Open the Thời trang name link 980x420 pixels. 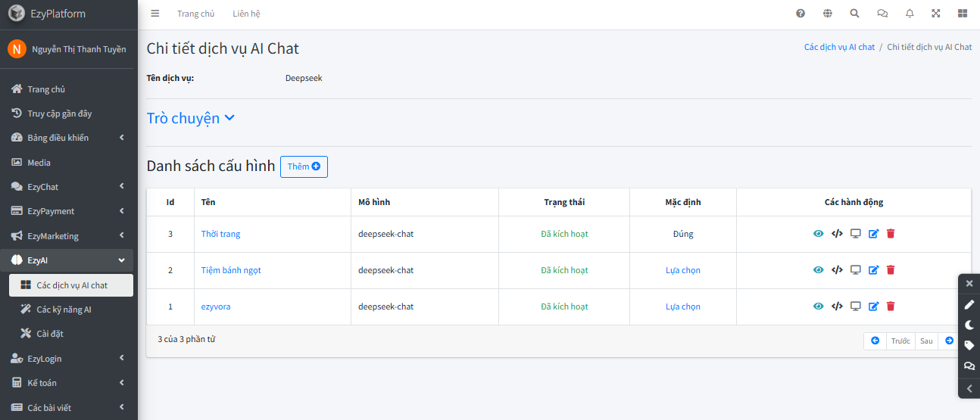(x=220, y=234)
